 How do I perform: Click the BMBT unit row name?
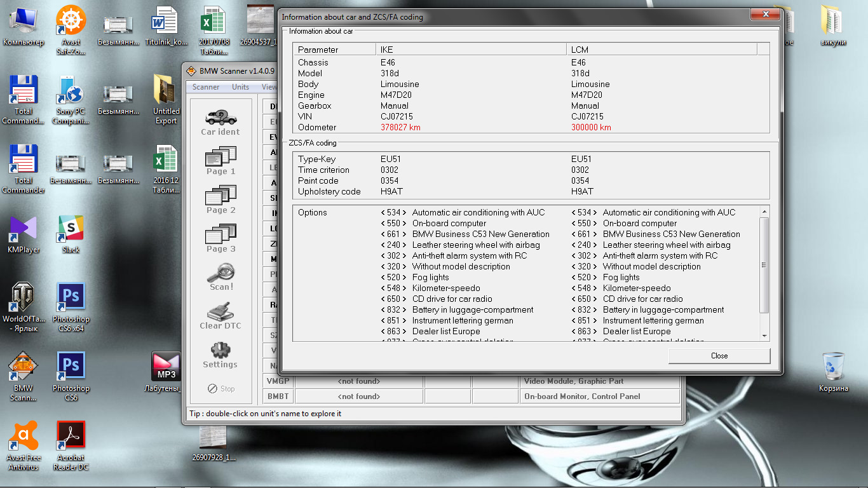(x=278, y=396)
